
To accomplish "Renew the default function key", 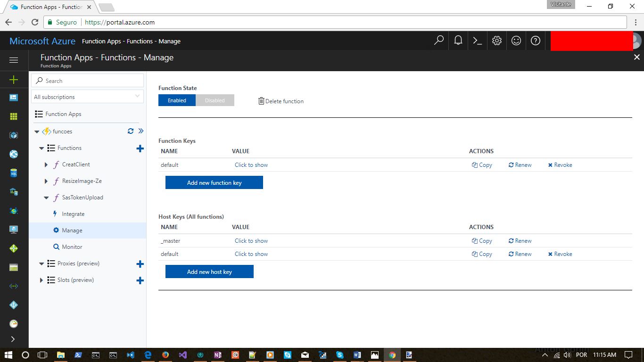I will 520,165.
